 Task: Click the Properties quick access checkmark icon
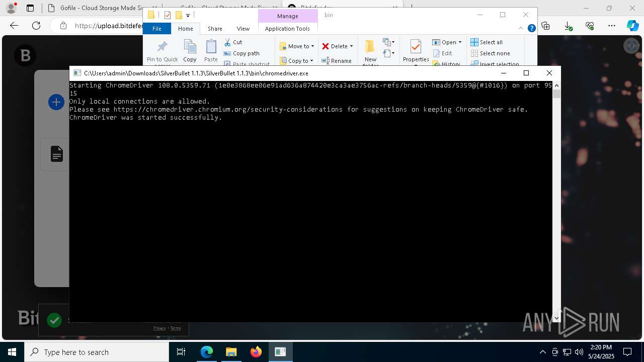pyautogui.click(x=168, y=15)
